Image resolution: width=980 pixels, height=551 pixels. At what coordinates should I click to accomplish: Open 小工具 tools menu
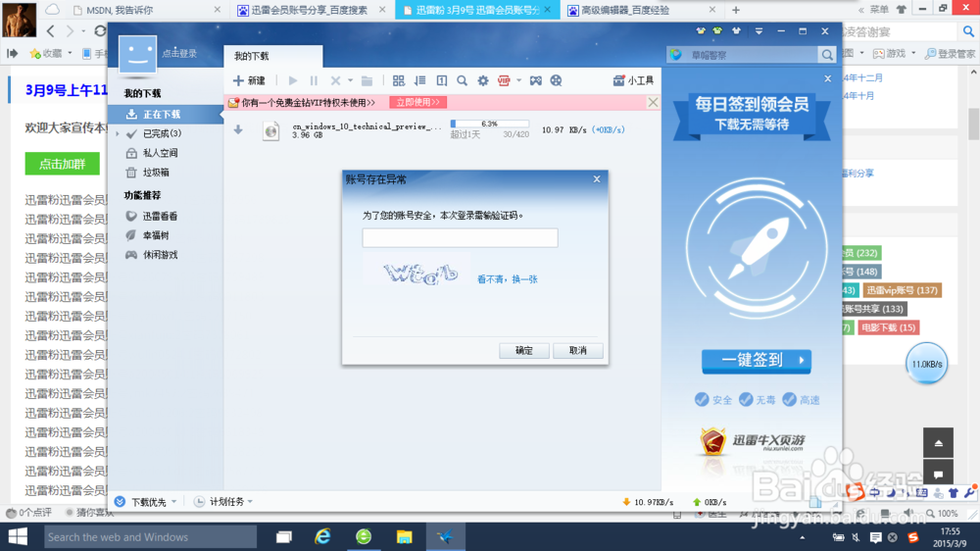point(633,80)
